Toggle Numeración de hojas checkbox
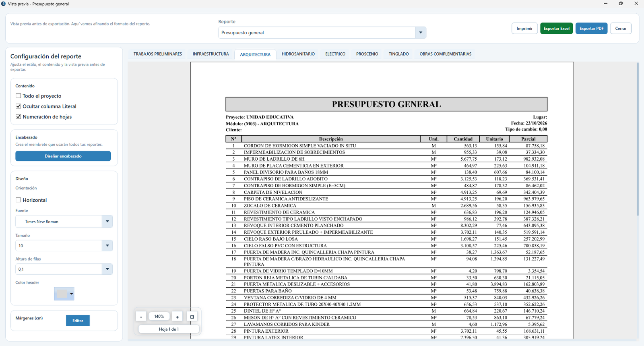Screen dimensions: 644x346 click(18, 117)
